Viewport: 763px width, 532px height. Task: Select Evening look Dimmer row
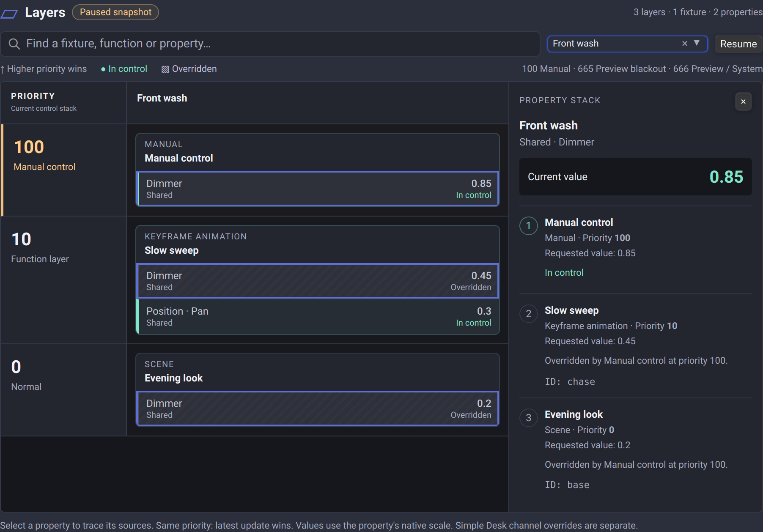coord(318,409)
